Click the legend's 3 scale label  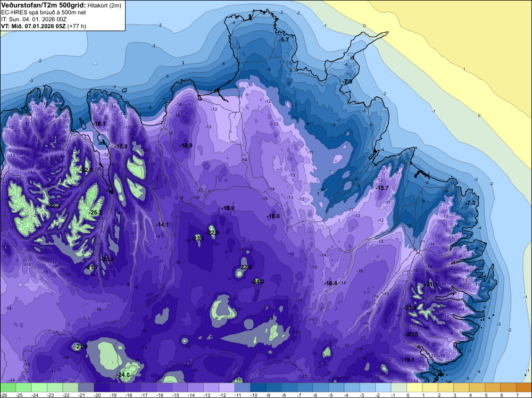click(x=455, y=395)
